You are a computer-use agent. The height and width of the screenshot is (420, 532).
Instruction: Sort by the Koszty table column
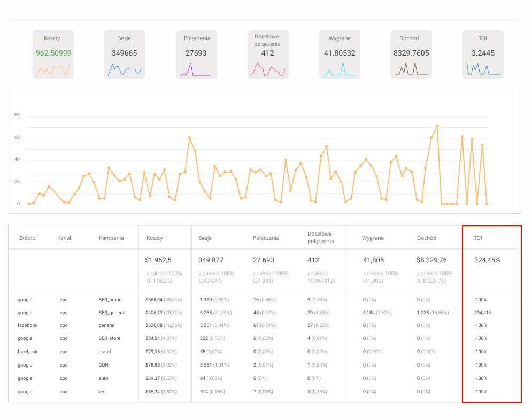click(155, 238)
